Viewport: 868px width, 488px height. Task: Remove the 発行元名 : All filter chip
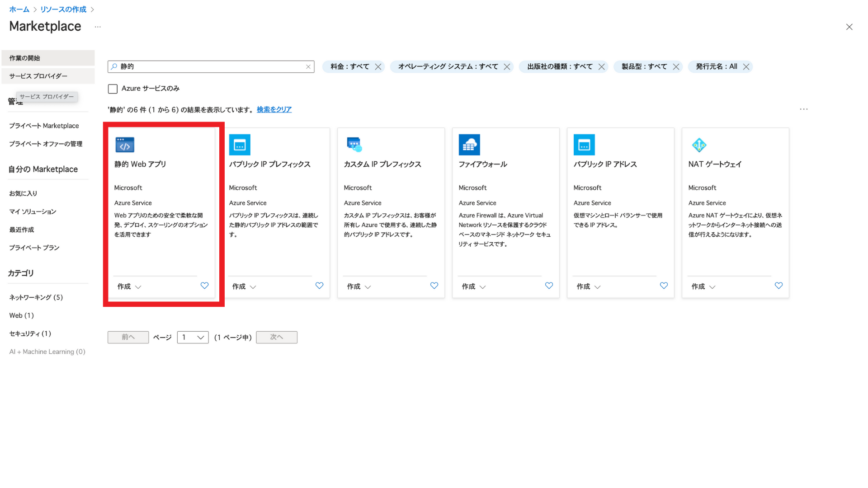point(746,67)
